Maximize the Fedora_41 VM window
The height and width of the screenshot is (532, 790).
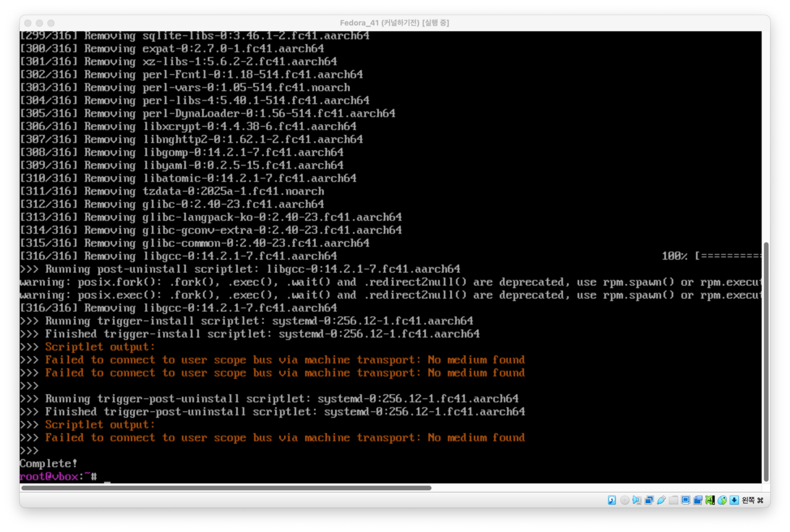point(51,23)
